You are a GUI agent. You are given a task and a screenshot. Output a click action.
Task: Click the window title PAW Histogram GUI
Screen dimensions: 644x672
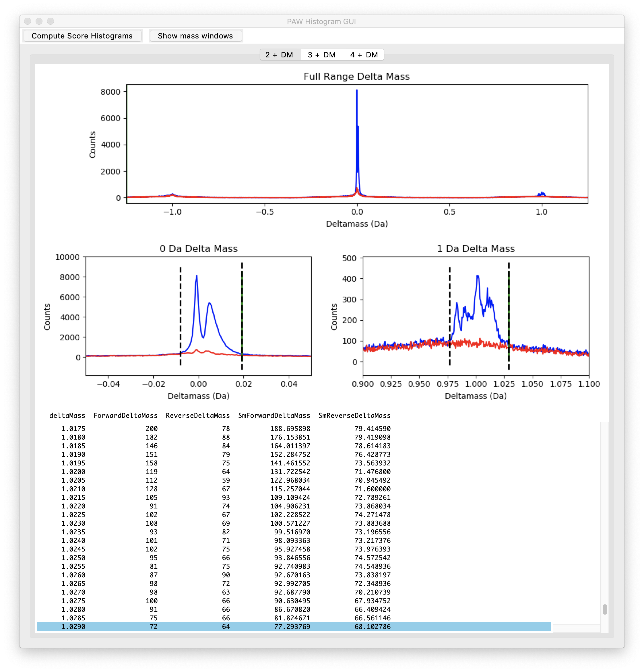tap(321, 21)
